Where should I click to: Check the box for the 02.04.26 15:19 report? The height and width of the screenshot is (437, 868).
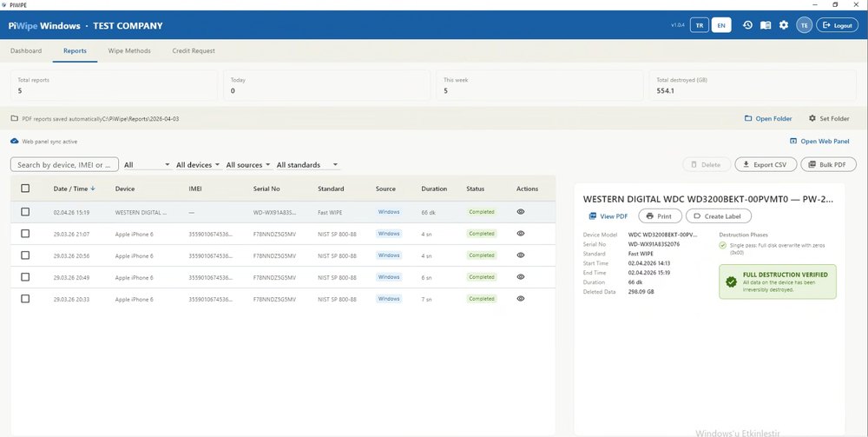[x=25, y=212]
